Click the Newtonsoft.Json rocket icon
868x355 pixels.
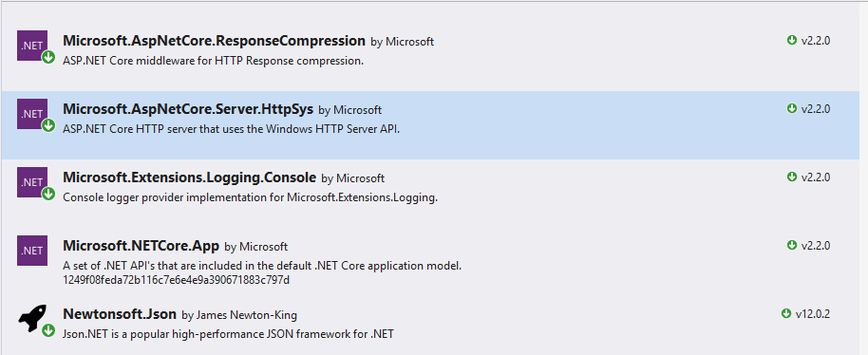point(32,319)
